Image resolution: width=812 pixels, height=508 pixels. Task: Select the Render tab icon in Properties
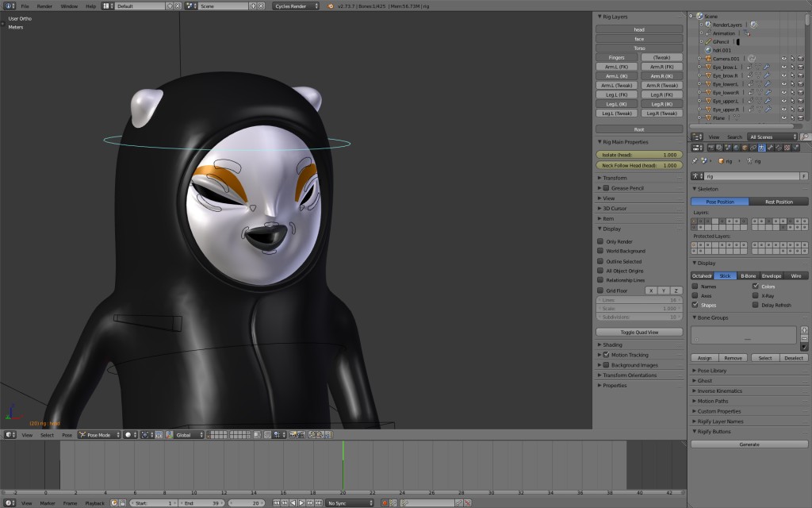click(710, 148)
